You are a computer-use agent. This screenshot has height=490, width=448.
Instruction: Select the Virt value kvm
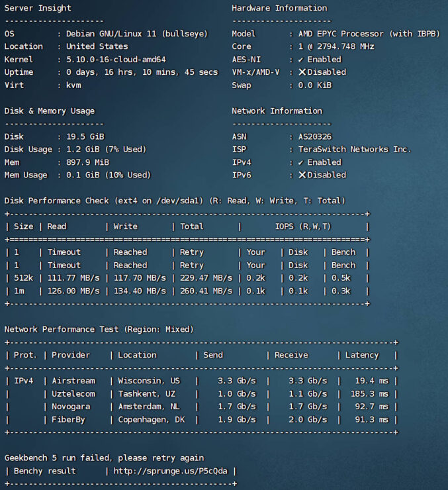tap(73, 85)
